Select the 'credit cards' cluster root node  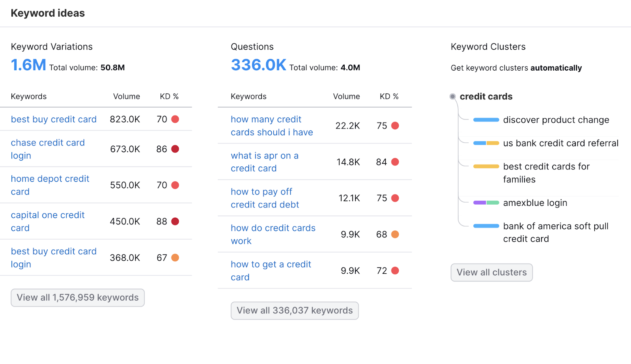point(486,97)
